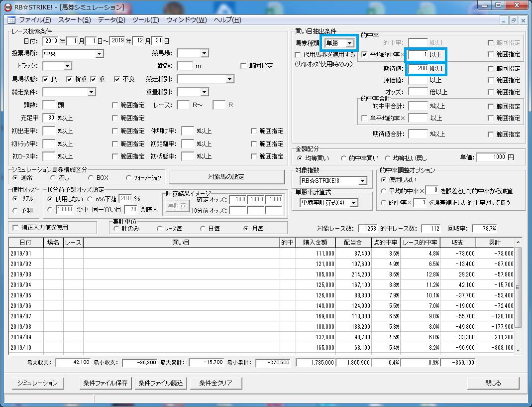
Task: Open the 対象指数 dropdown showing RB☆STRIKE!3
Action: click(x=363, y=181)
